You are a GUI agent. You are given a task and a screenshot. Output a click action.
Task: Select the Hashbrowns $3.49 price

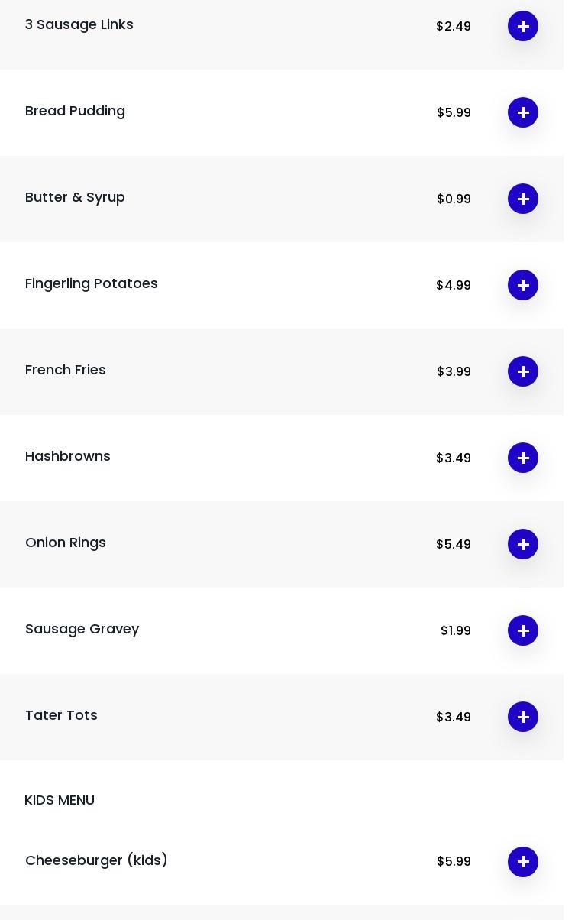[454, 458]
